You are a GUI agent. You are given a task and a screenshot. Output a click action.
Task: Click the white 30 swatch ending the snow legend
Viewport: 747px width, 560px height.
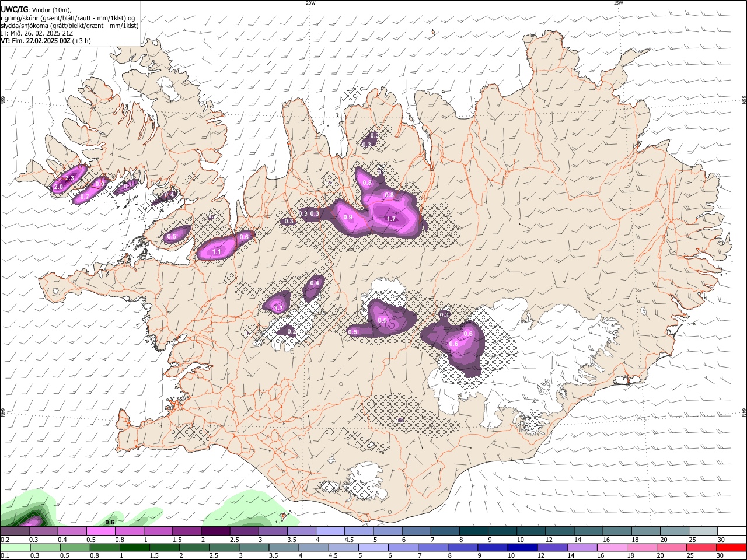(x=732, y=531)
